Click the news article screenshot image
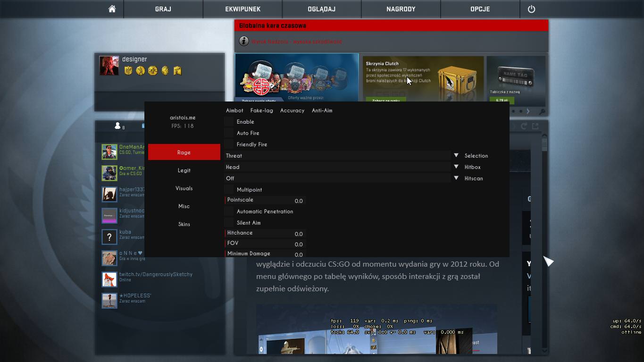The image size is (644, 362). point(376,329)
